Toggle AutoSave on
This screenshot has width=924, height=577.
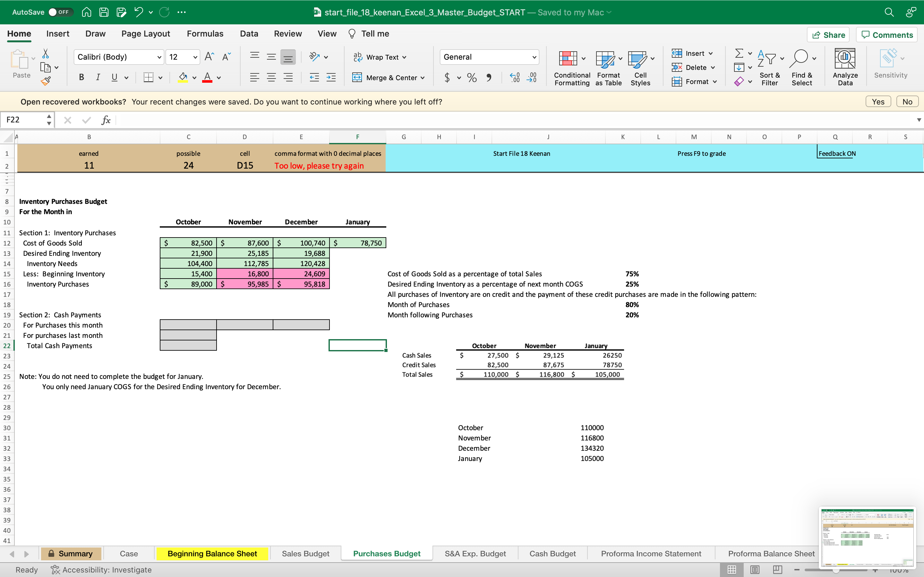[x=61, y=12]
